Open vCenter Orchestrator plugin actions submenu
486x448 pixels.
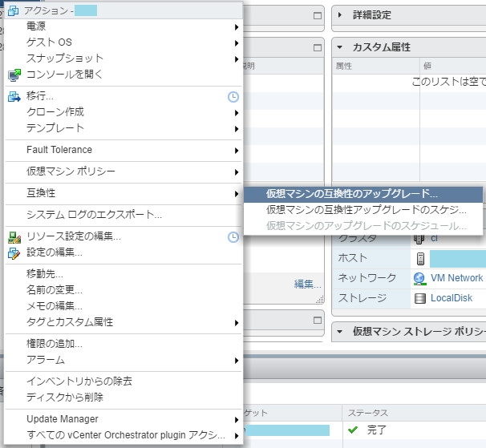124,435
